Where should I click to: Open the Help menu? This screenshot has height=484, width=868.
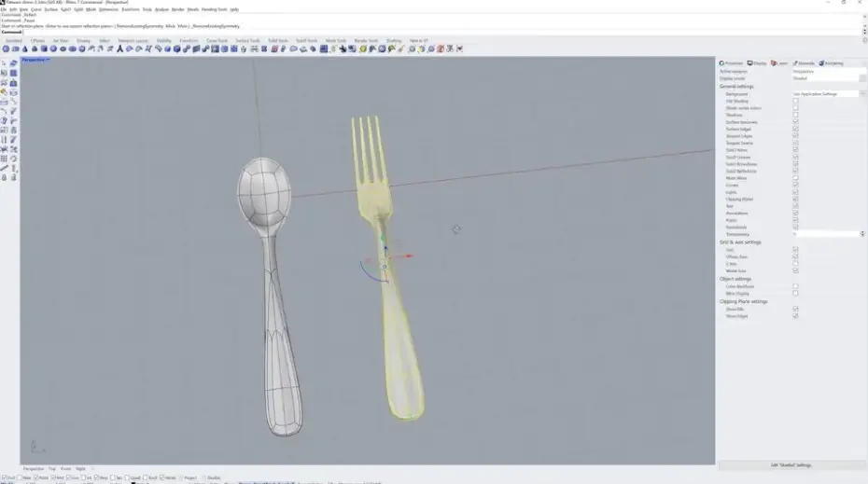pyautogui.click(x=234, y=9)
